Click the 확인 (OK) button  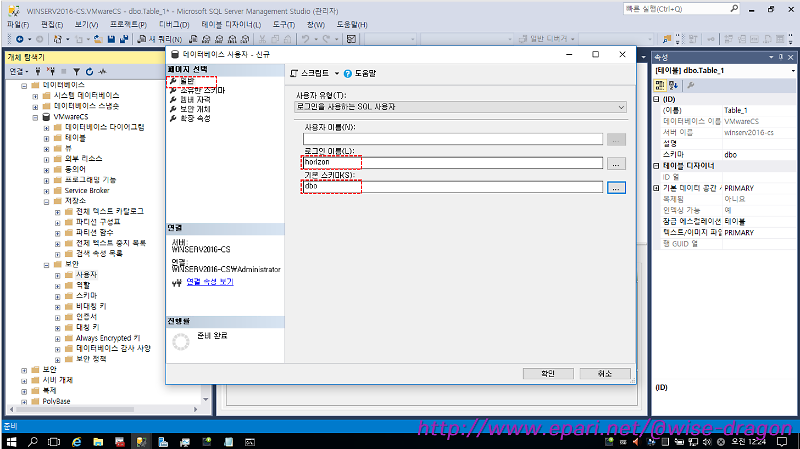tap(548, 373)
